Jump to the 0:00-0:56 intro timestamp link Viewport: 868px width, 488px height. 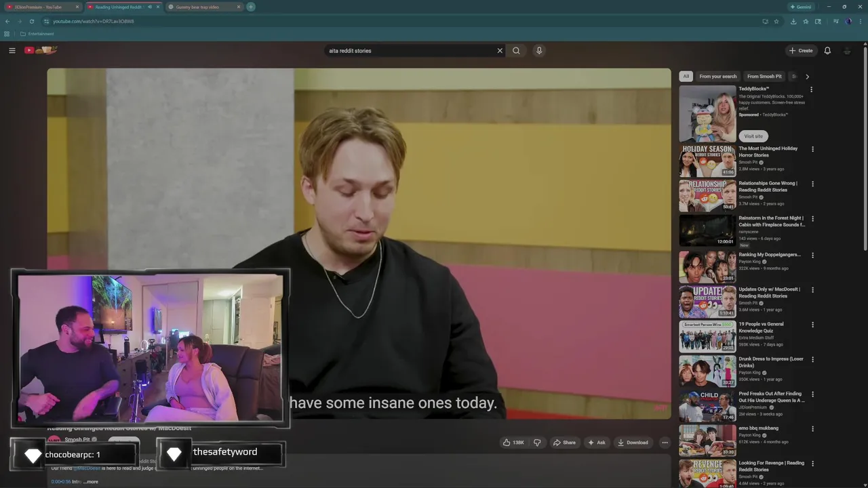click(x=60, y=482)
